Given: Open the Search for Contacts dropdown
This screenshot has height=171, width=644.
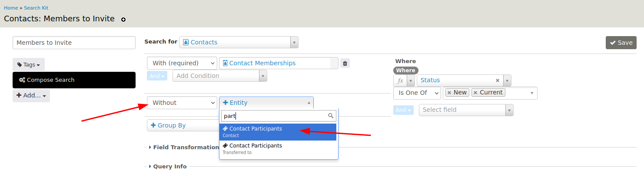Looking at the screenshot, I should 239,42.
